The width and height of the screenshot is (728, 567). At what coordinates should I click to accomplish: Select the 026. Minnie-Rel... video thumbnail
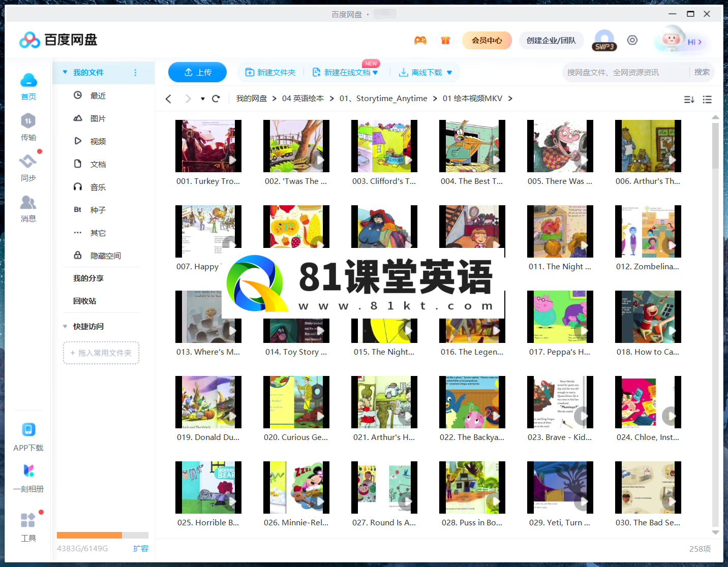[296, 487]
